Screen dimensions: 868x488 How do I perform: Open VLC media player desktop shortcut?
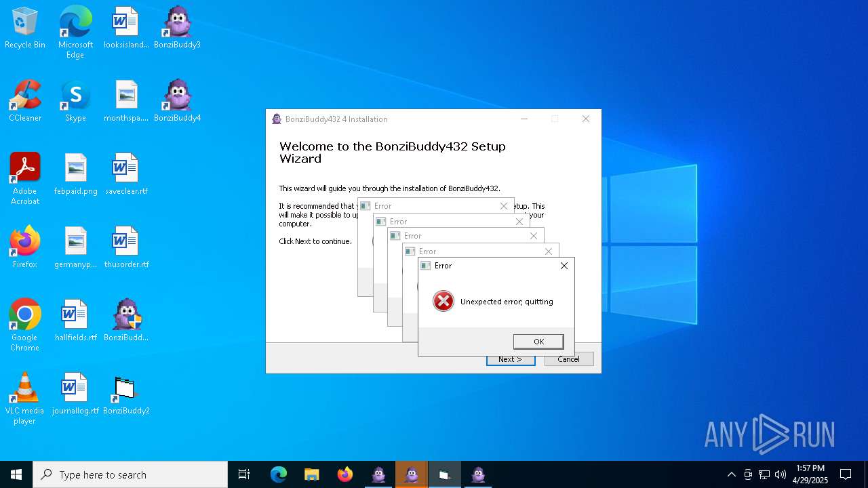(x=25, y=398)
